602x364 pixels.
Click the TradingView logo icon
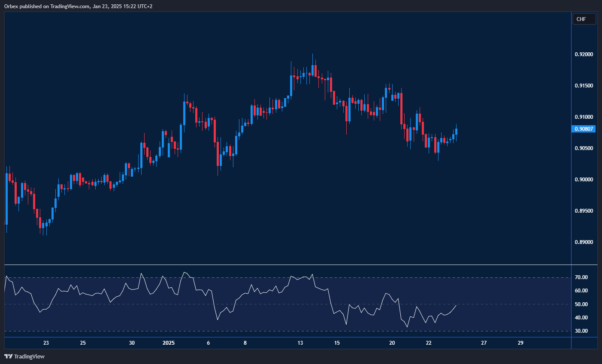(x=7, y=356)
